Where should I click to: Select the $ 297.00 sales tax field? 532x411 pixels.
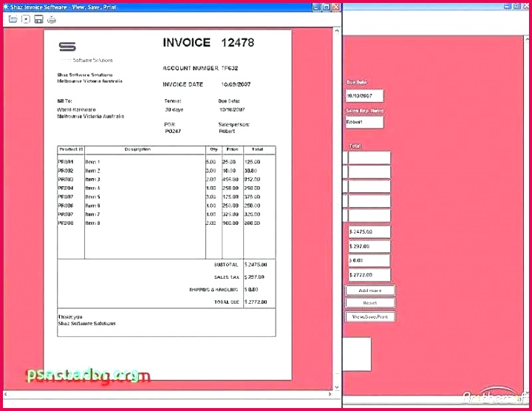pyautogui.click(x=369, y=246)
